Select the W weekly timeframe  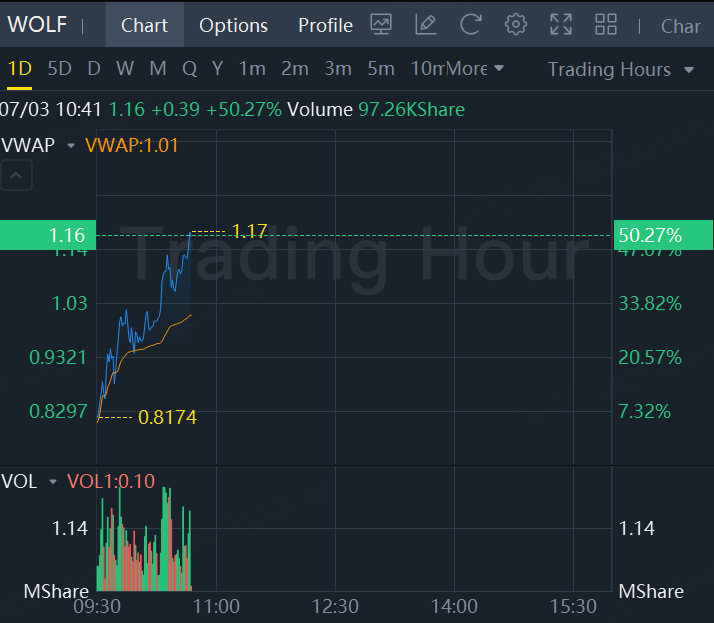(x=125, y=69)
